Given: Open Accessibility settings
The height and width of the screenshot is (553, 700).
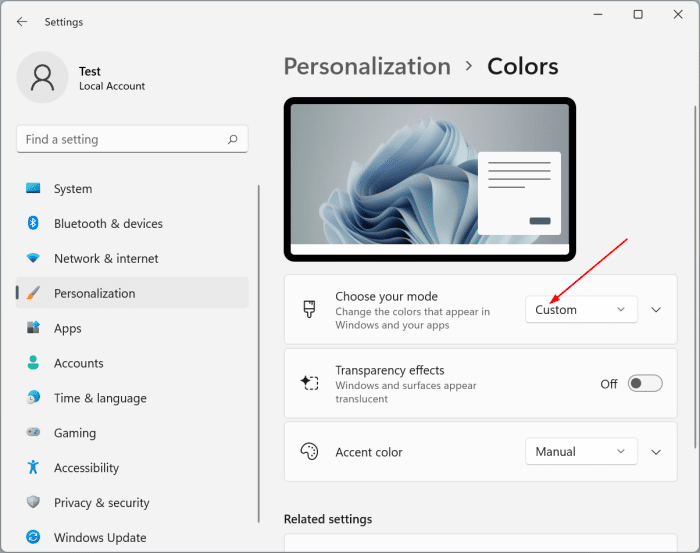Looking at the screenshot, I should click(132, 467).
